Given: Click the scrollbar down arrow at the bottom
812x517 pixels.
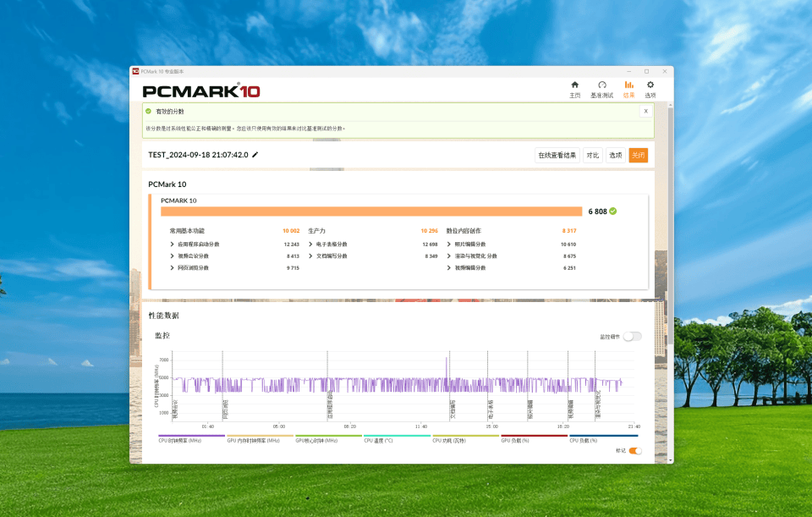Looking at the screenshot, I should tap(671, 460).
